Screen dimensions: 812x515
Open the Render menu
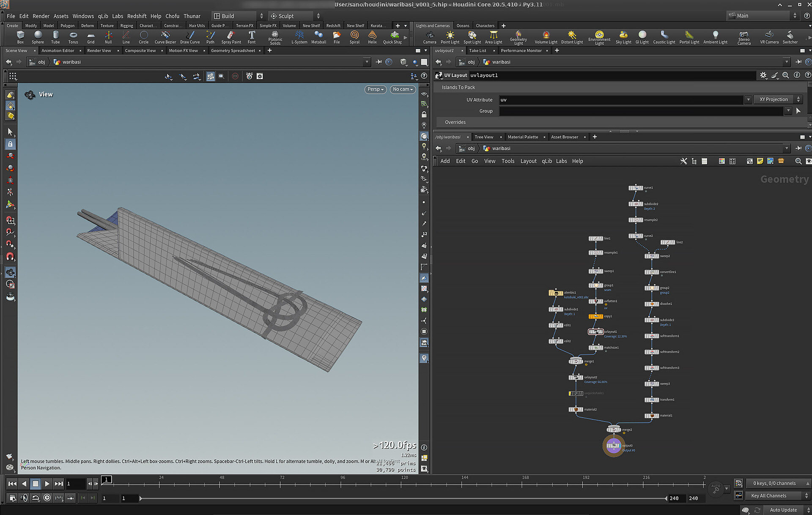point(41,16)
